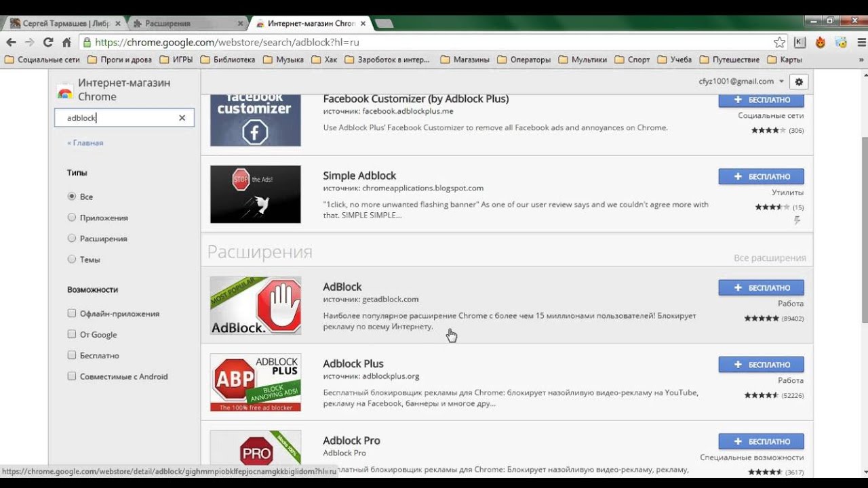This screenshot has width=868, height=488.
Task: Open the Операторы bookmarks folder
Action: pos(524,60)
